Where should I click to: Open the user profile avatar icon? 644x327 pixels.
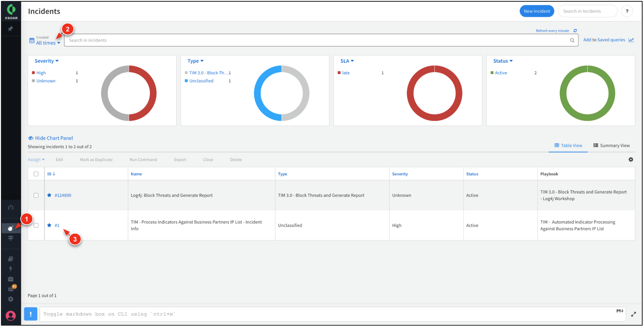click(x=11, y=316)
